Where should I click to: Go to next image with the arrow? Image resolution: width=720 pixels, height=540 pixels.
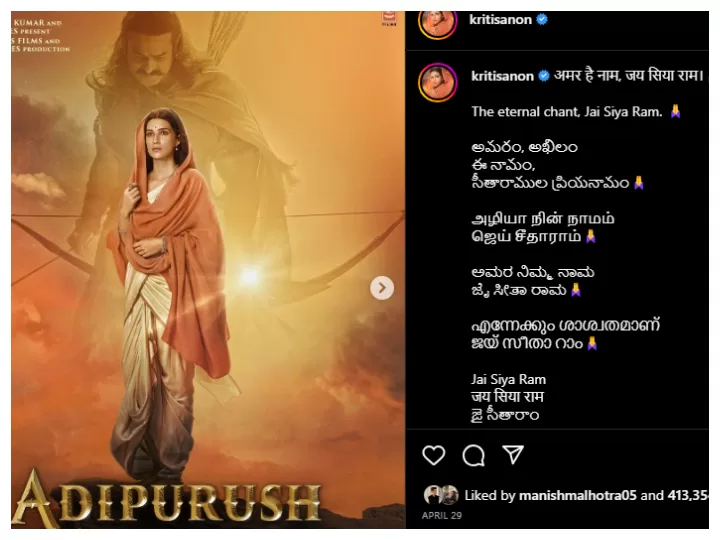coord(382,288)
